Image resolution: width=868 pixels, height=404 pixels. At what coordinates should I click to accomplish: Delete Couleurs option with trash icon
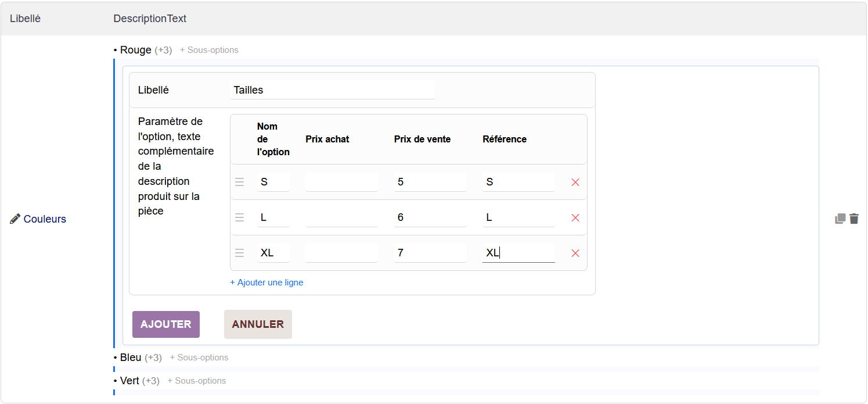(x=854, y=219)
